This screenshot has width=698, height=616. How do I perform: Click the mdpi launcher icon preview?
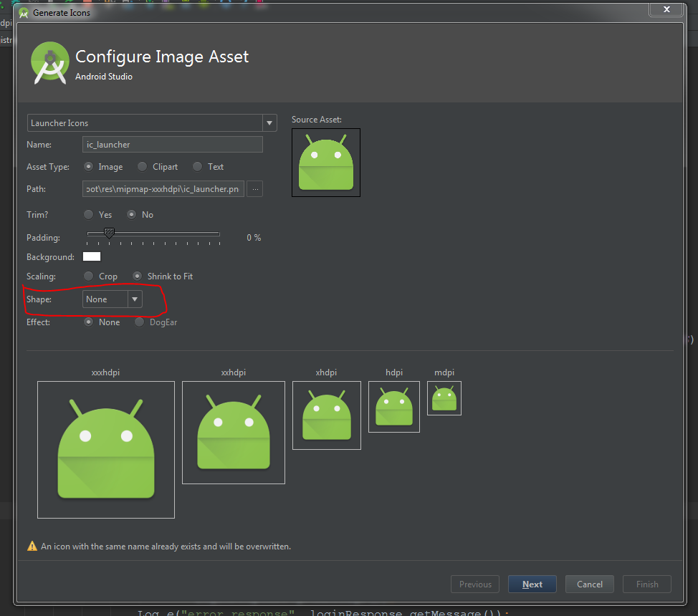tap(444, 398)
